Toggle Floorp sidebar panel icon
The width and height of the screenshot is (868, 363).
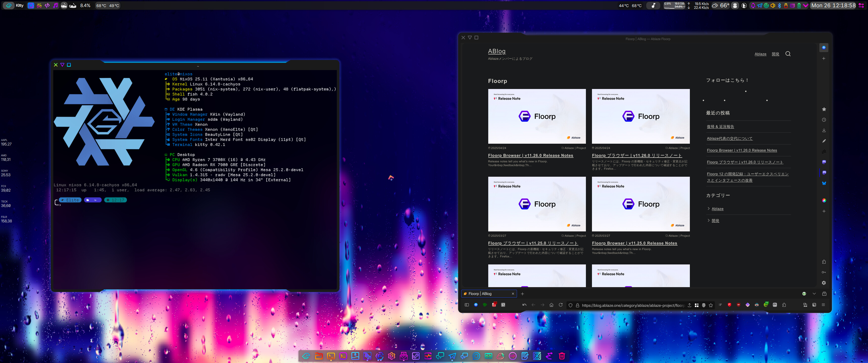point(467,305)
